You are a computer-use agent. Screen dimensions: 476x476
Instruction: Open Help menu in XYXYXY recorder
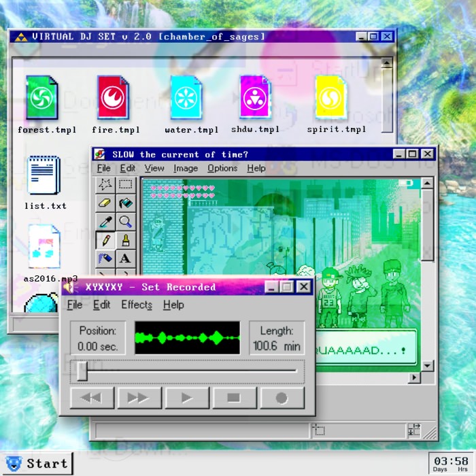coord(173,305)
